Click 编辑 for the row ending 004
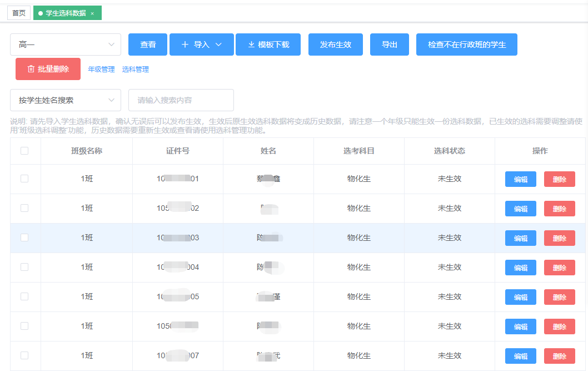The height and width of the screenshot is (371, 588). pos(521,268)
